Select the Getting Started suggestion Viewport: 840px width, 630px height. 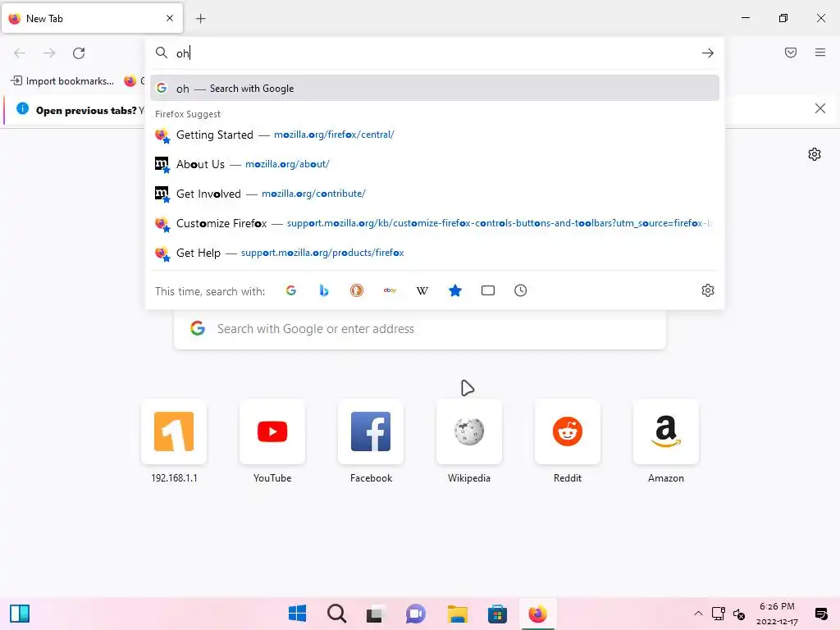click(435, 135)
